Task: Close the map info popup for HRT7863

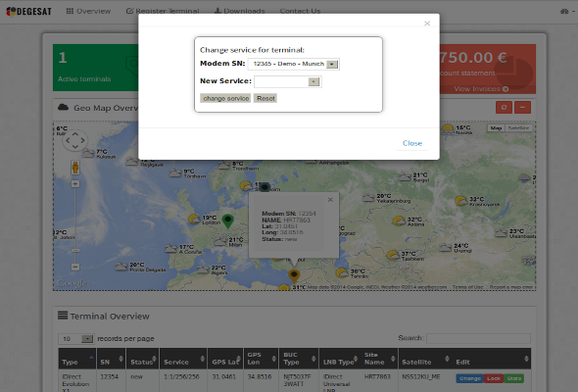Action: click(x=330, y=200)
